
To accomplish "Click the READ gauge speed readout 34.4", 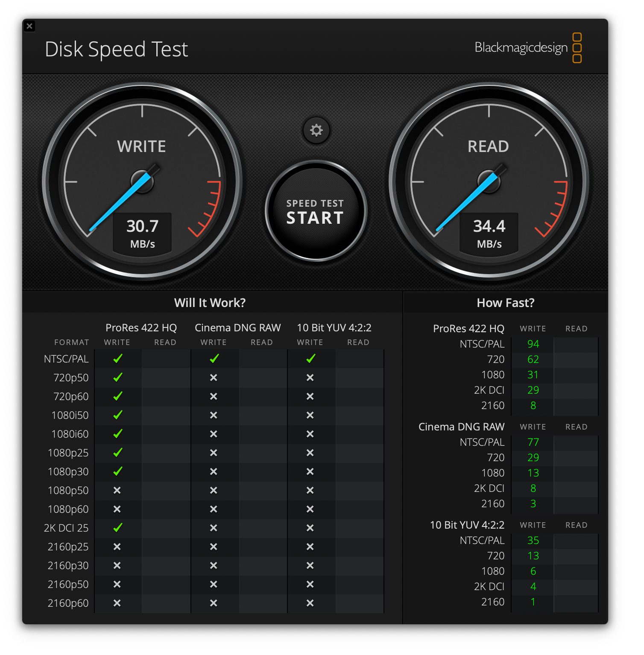I will [489, 226].
